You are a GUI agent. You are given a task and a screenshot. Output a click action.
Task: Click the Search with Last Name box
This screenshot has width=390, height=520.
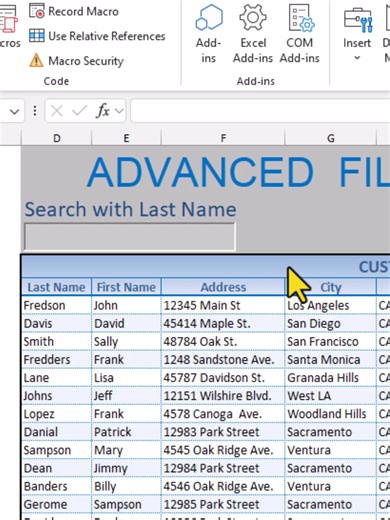point(130,237)
